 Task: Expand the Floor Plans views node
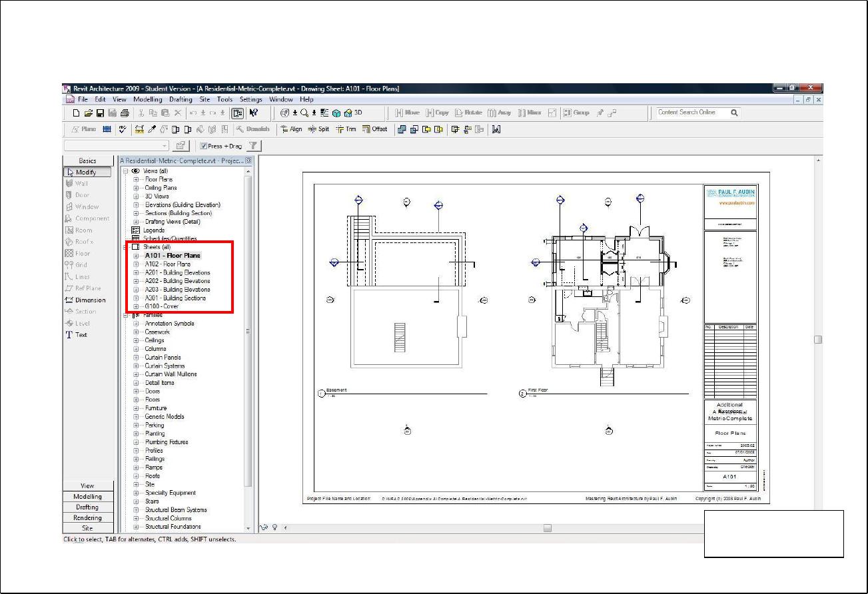pyautogui.click(x=136, y=179)
